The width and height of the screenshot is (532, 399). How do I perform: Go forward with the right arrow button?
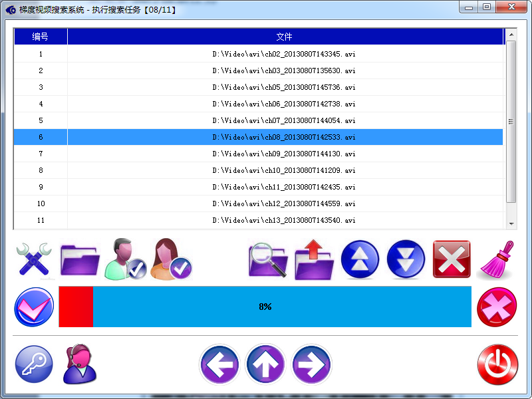tap(311, 364)
